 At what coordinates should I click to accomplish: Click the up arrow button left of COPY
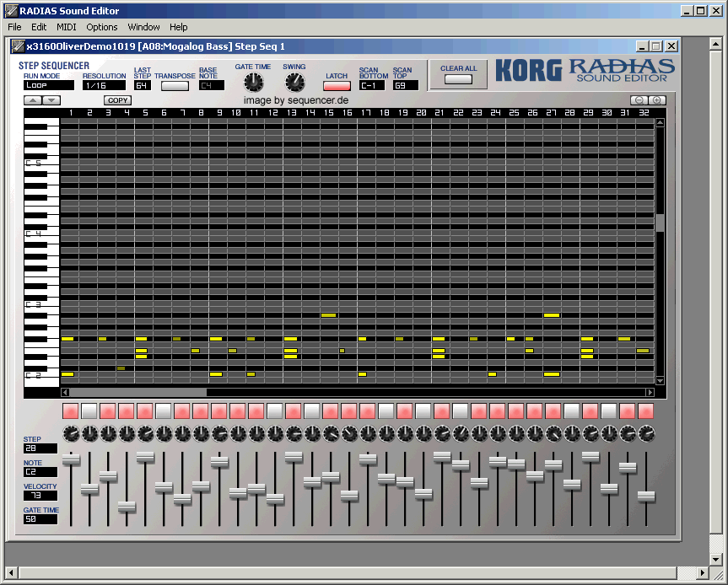point(33,100)
